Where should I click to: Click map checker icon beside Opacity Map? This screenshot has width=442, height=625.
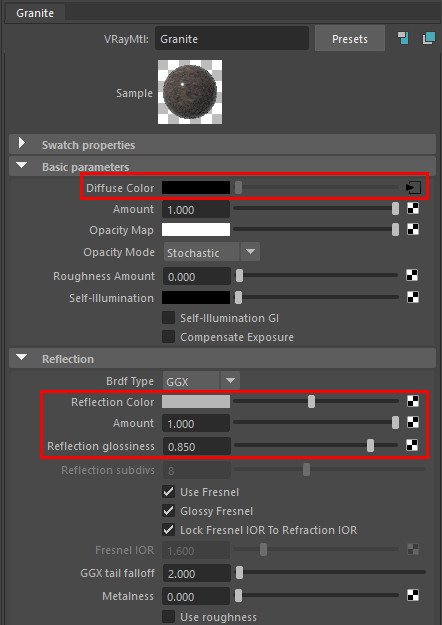[x=413, y=229]
